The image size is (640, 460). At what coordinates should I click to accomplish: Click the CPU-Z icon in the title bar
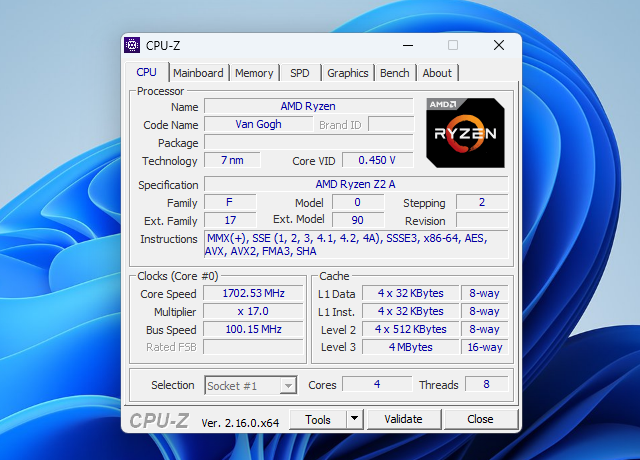pos(132,45)
